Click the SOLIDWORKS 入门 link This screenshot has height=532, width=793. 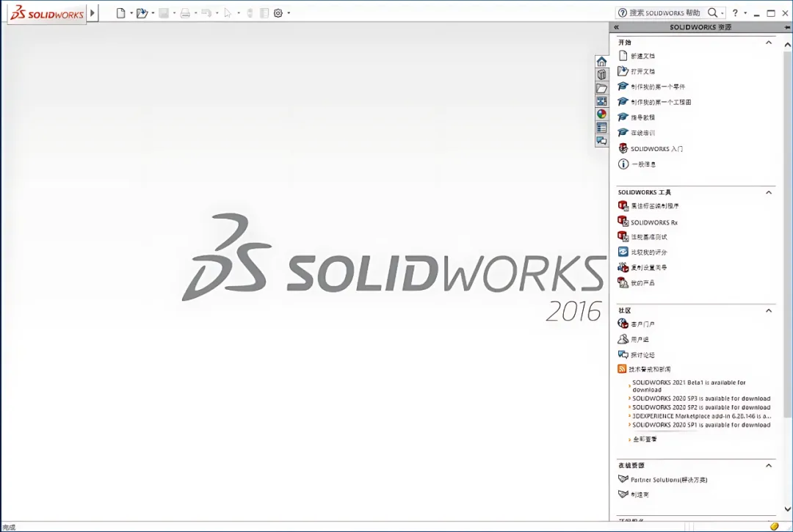(656, 149)
